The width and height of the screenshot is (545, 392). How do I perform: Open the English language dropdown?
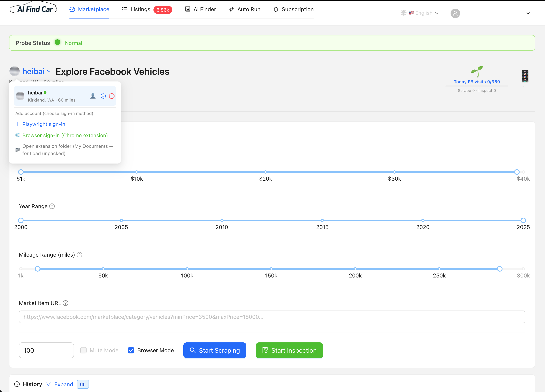(x=424, y=13)
